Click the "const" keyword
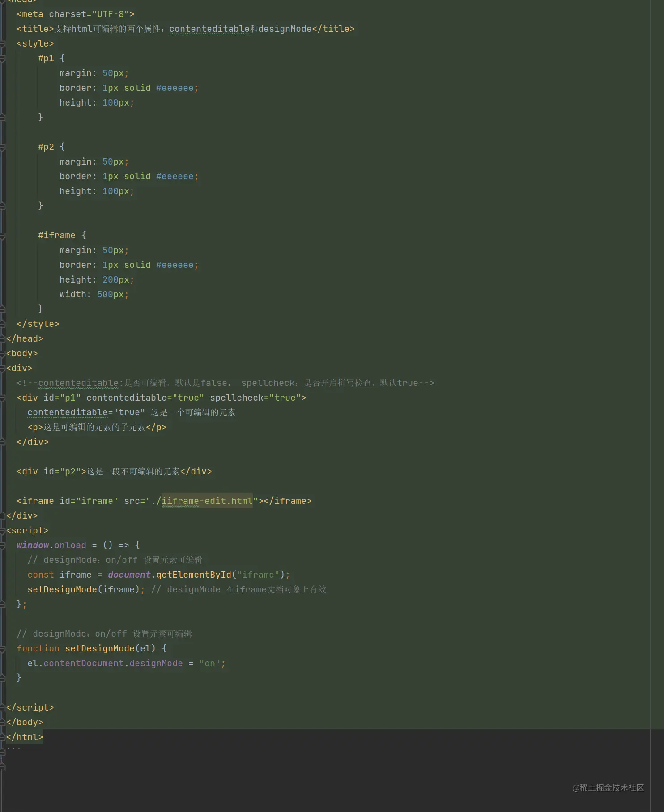Viewport: 664px width, 812px height. [x=41, y=575]
